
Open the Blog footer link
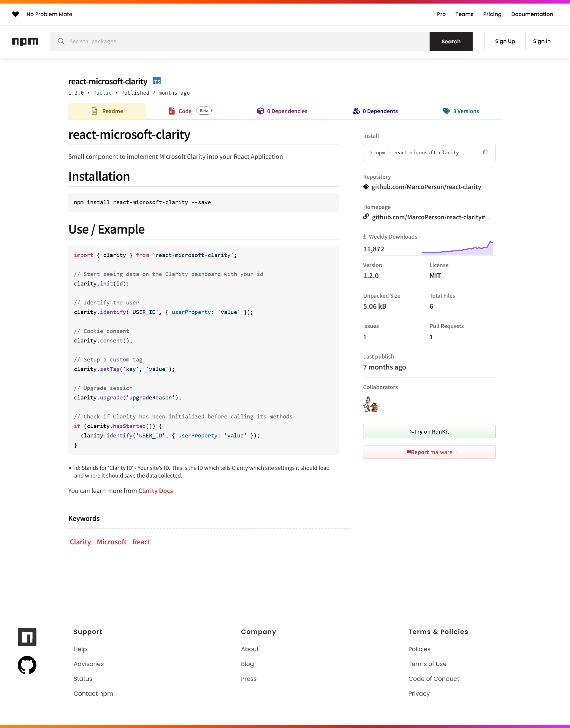click(x=247, y=664)
